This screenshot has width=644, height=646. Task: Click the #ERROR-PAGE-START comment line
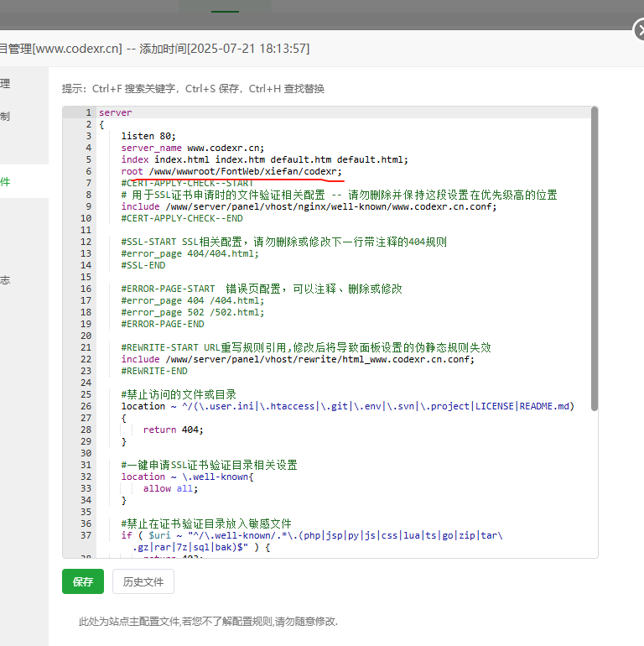(262, 289)
